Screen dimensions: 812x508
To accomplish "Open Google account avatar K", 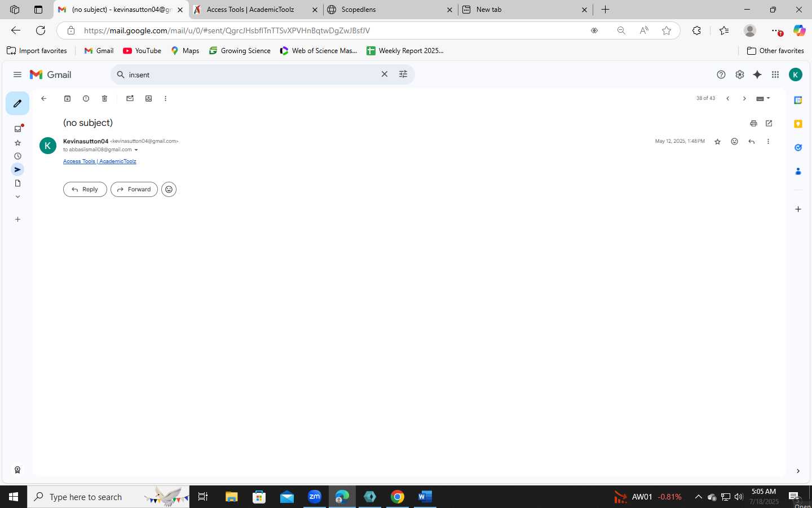I will (795, 75).
